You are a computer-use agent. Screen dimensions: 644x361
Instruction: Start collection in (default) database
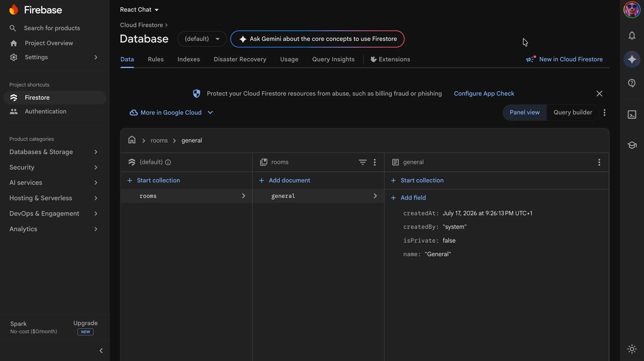[x=154, y=180]
